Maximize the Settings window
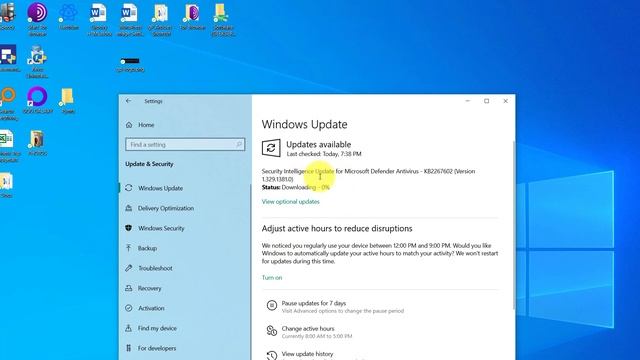640x360 pixels. pyautogui.click(x=487, y=101)
